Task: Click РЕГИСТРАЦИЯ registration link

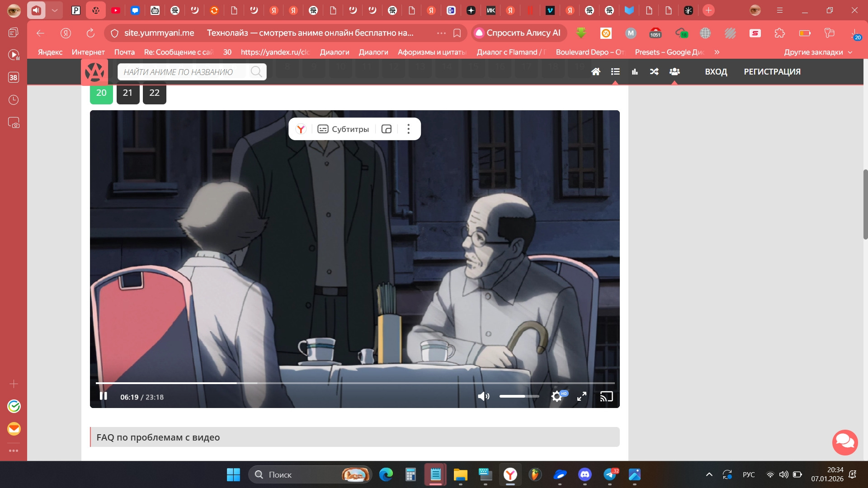Action: pyautogui.click(x=772, y=71)
